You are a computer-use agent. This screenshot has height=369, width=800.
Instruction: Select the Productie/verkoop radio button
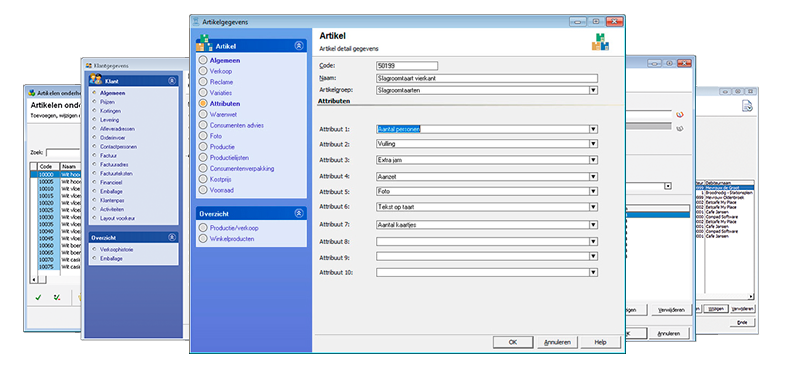204,228
